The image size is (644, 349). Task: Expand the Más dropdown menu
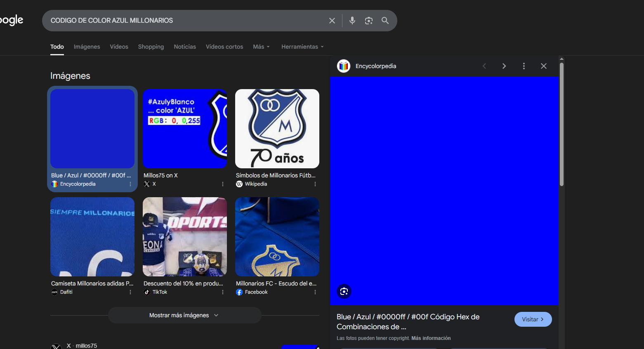click(261, 47)
